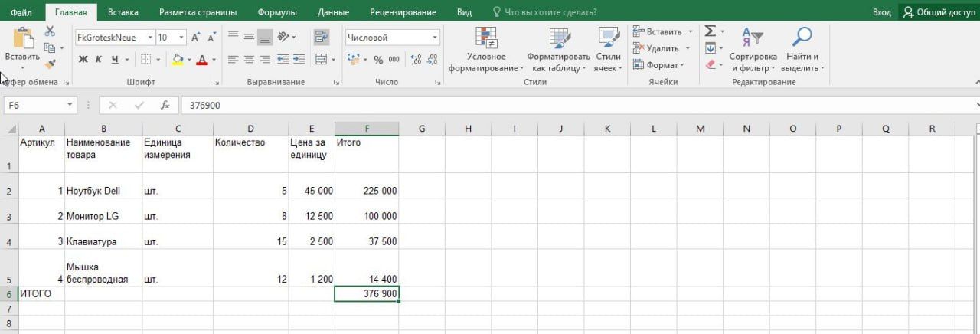Click the increase indent icon
Image resolution: width=980 pixels, height=334 pixels.
(298, 60)
